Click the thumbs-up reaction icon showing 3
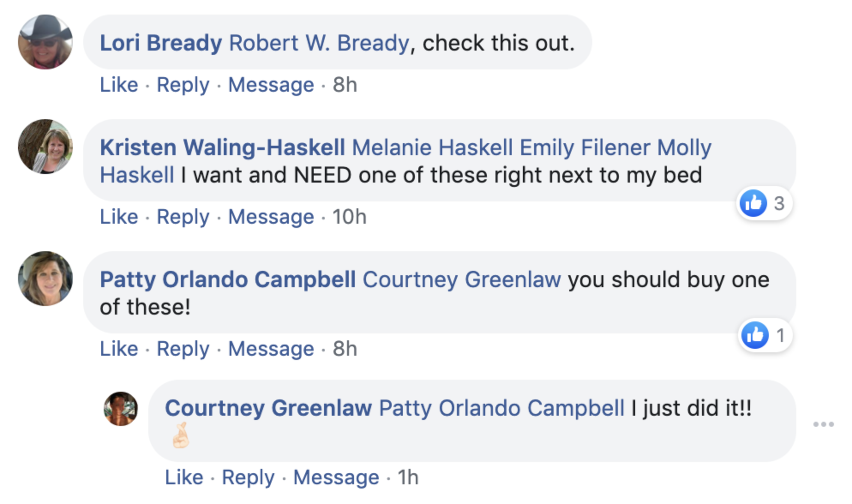Screen dimensions: 852x504 [753, 203]
